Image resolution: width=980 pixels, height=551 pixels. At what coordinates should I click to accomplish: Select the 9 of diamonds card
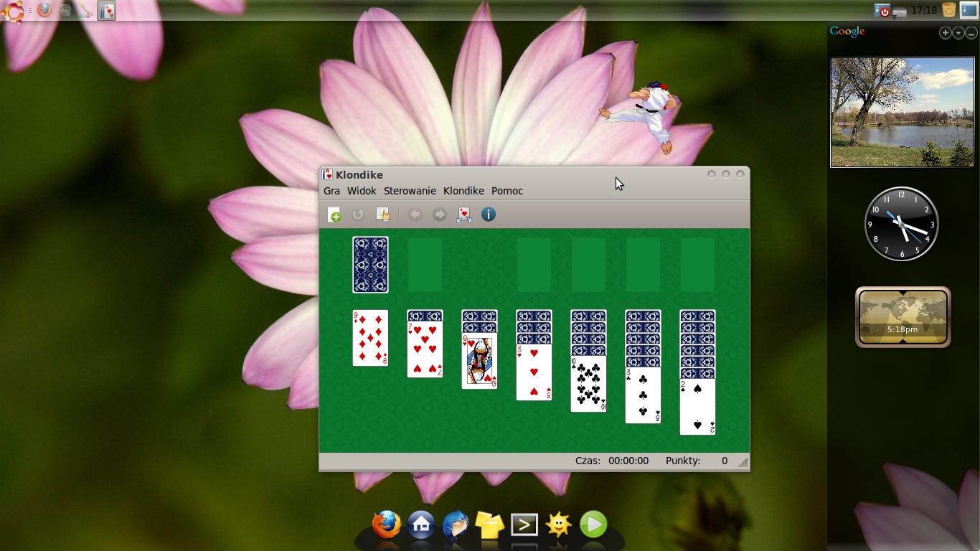[x=370, y=338]
